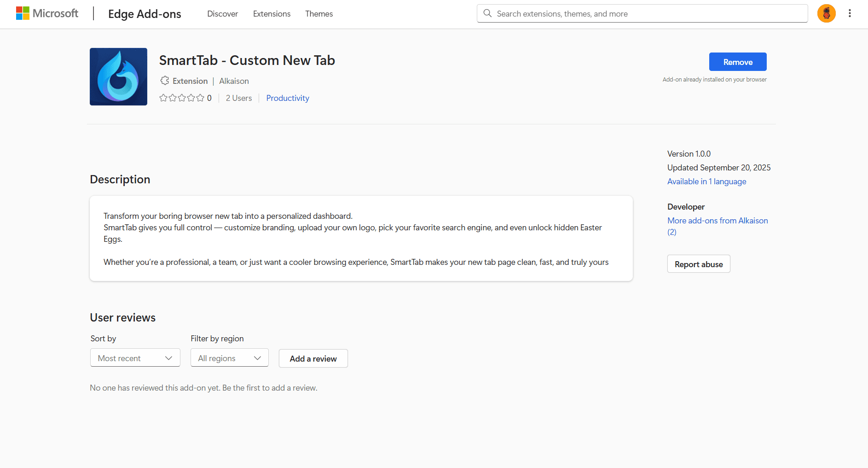Expand the sort by chevron arrow
This screenshot has height=468, width=868.
point(168,357)
